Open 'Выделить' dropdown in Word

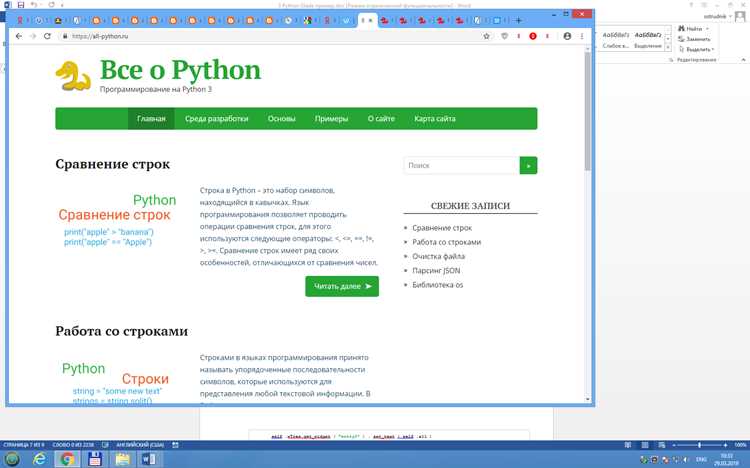click(x=697, y=49)
